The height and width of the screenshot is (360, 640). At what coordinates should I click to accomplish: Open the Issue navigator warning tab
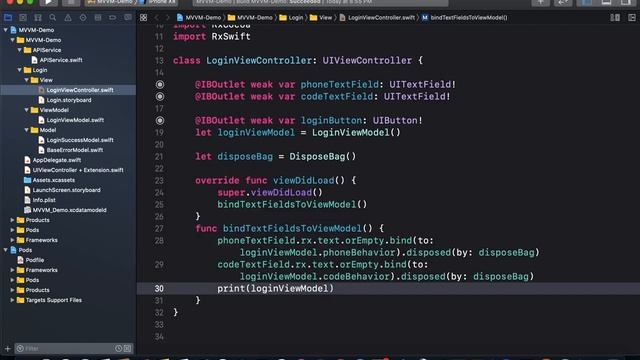[68, 18]
